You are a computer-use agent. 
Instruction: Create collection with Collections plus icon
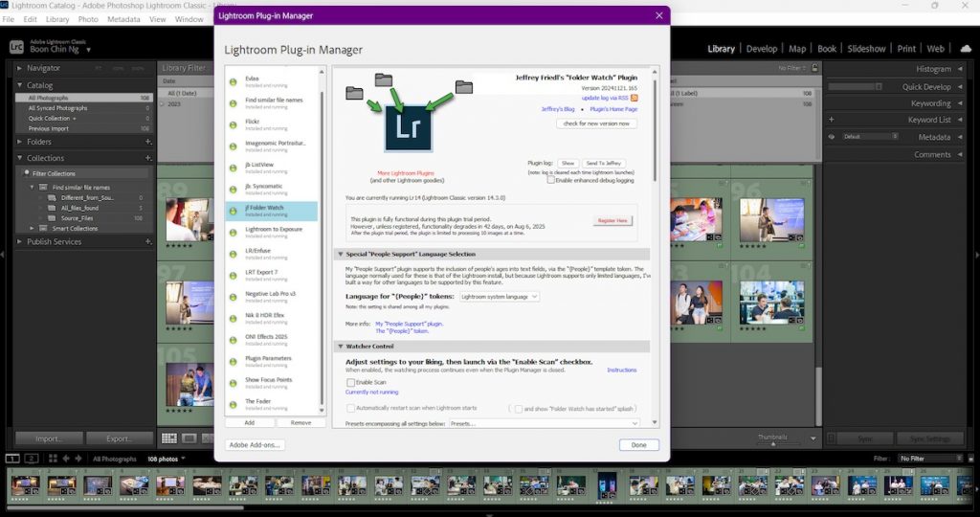pyautogui.click(x=148, y=158)
